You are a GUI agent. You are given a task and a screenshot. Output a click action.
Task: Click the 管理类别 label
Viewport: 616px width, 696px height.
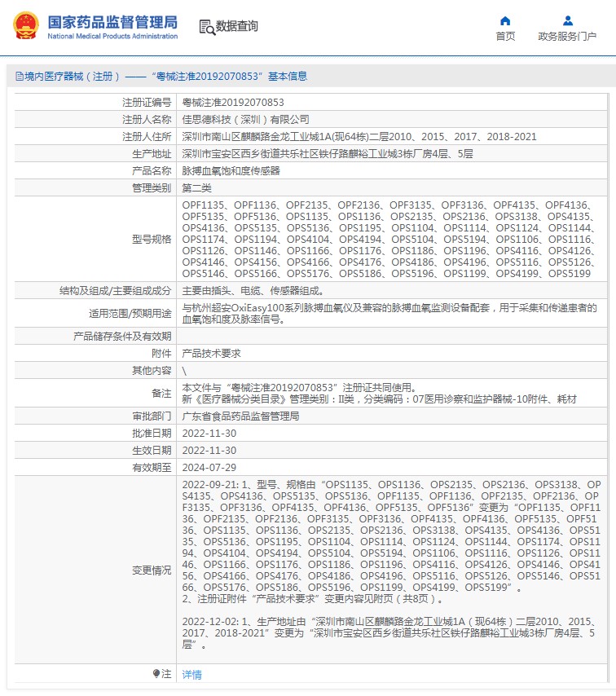(x=152, y=188)
